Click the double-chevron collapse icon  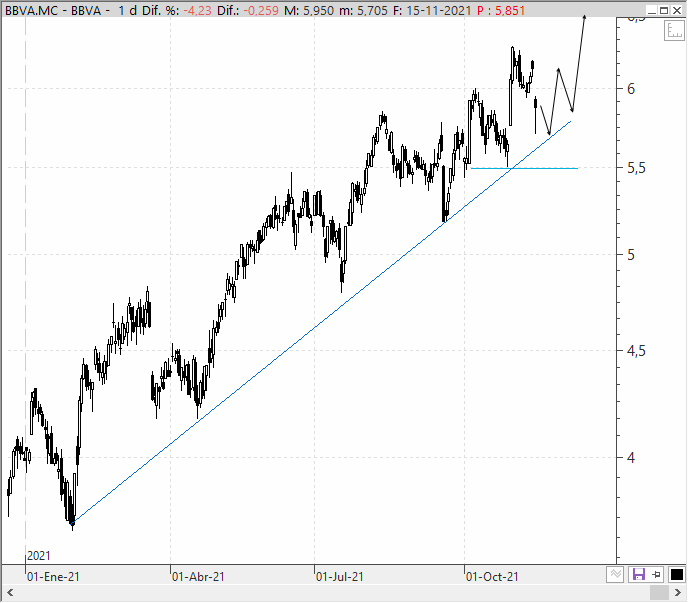tap(616, 574)
